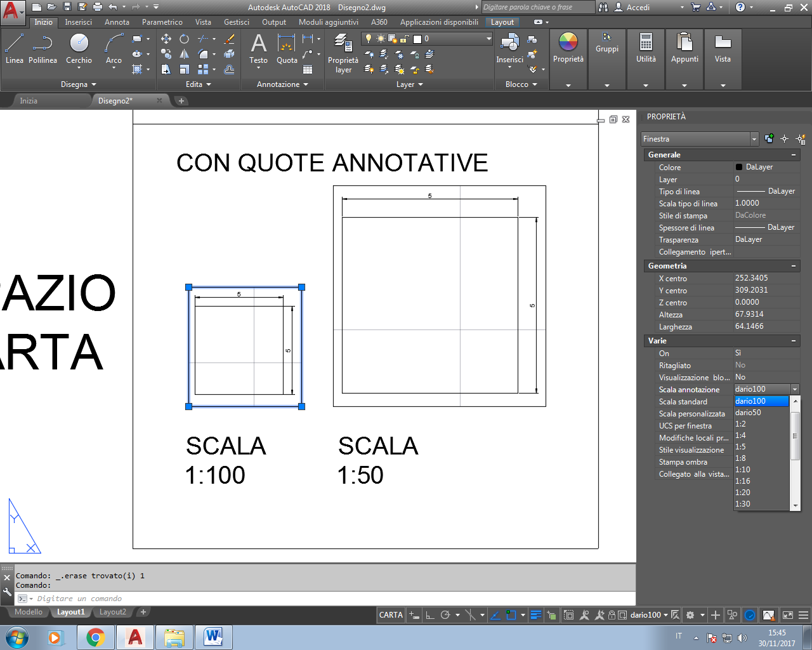Toggle hardware acceleration blue circle icon
This screenshot has width=812, height=650.
tap(750, 615)
